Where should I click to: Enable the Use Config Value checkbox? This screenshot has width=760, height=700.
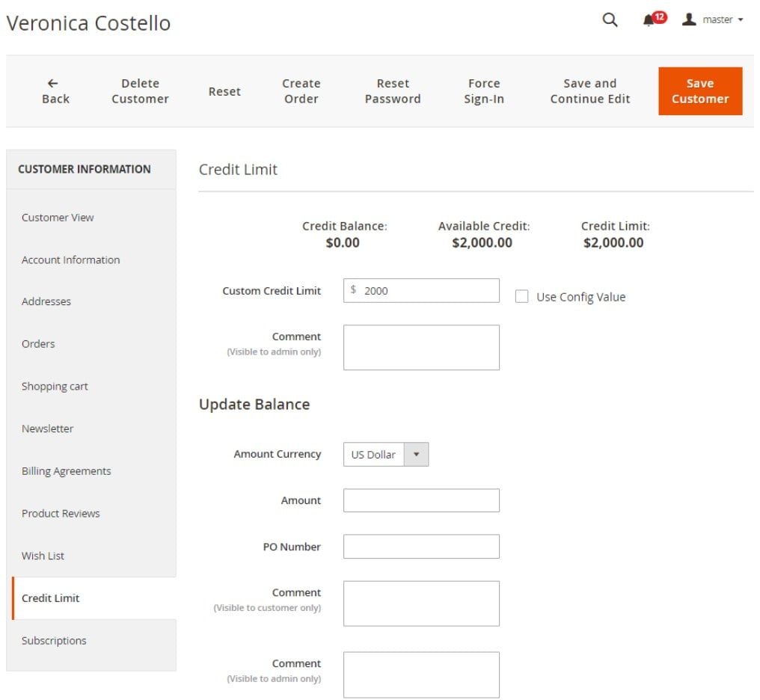click(x=521, y=296)
